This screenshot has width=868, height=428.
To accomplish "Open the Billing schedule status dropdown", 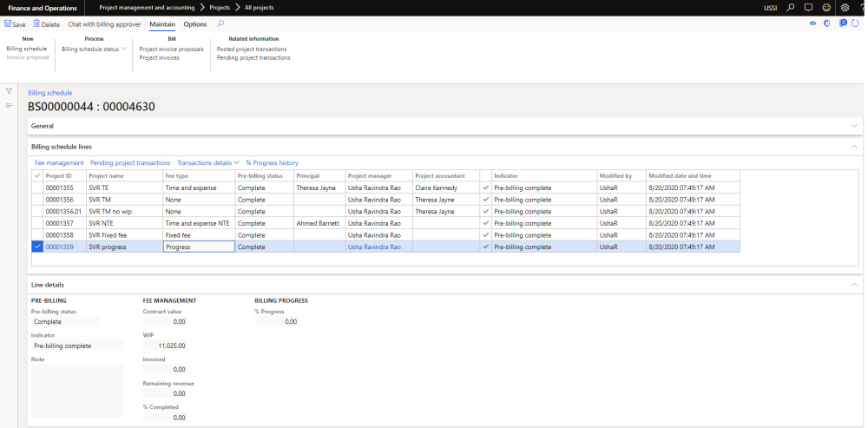I will tap(95, 49).
